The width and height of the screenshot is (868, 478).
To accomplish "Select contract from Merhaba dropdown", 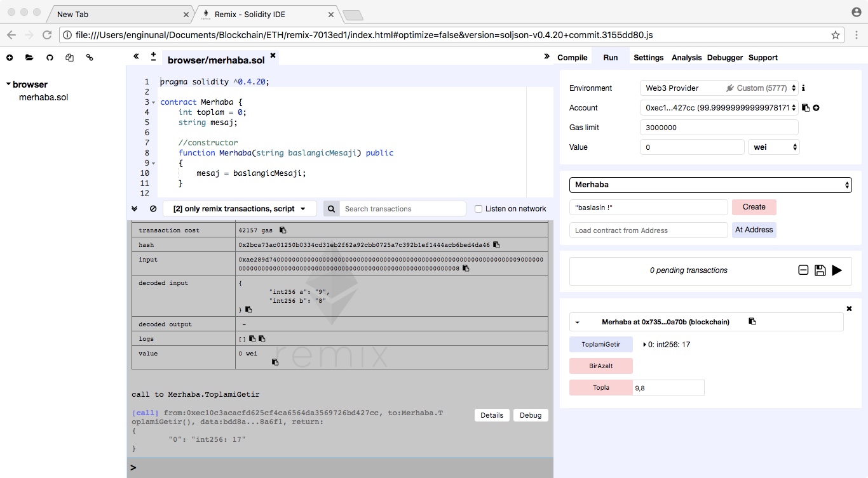I will pos(710,185).
